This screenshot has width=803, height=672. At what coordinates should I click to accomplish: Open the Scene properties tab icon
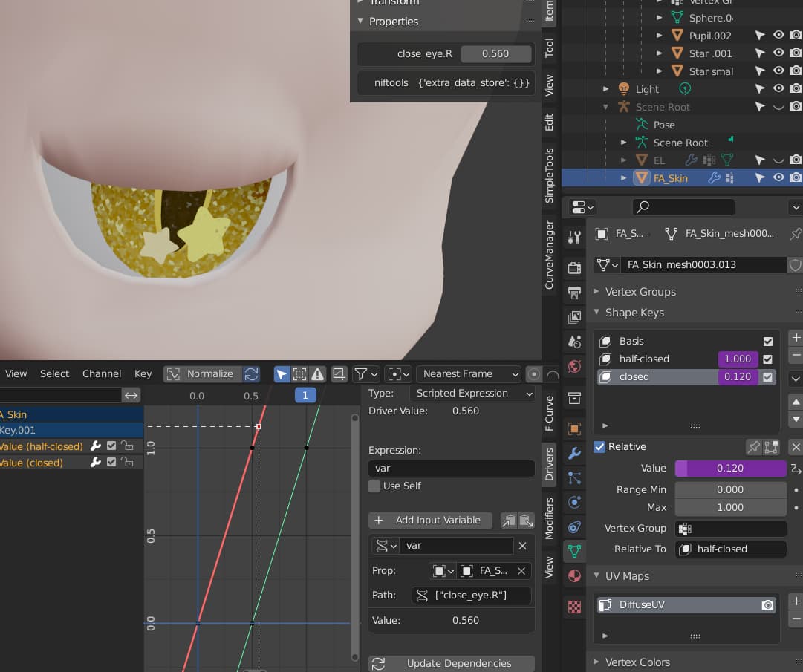(574, 342)
